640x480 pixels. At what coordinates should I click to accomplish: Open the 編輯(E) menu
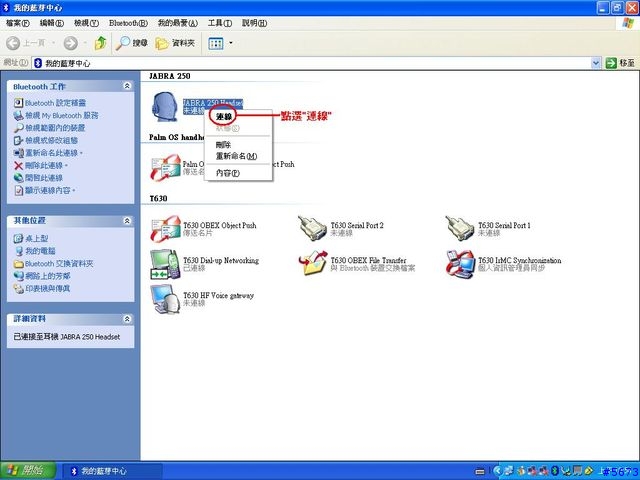(x=51, y=23)
